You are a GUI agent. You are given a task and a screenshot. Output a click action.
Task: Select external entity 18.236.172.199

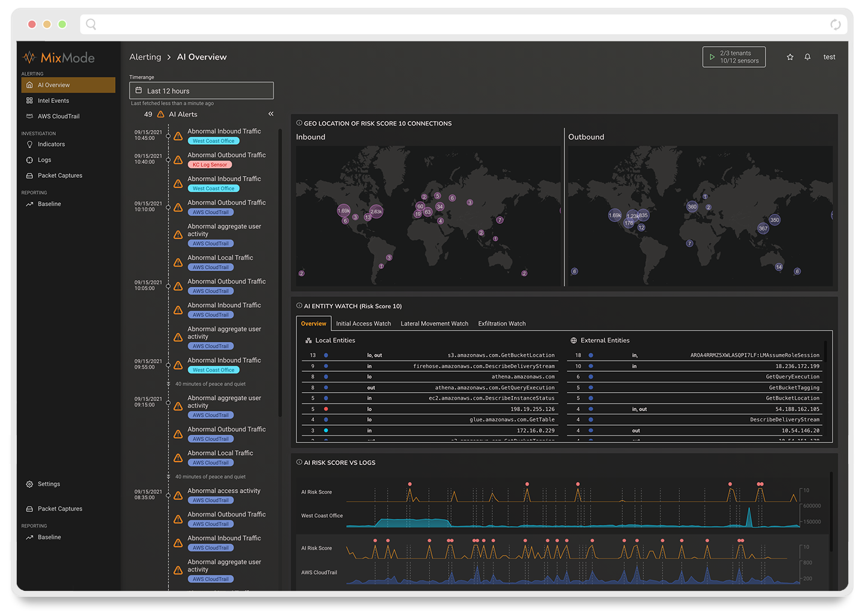(x=695, y=366)
